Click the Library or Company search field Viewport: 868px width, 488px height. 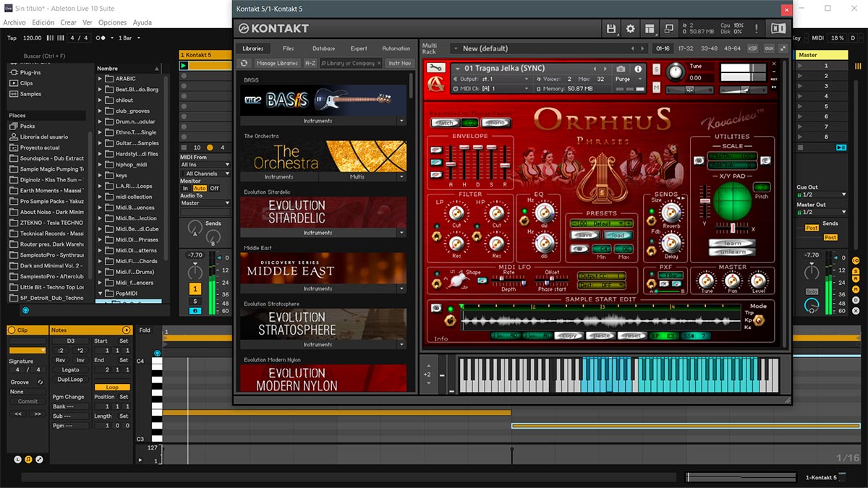coord(352,63)
